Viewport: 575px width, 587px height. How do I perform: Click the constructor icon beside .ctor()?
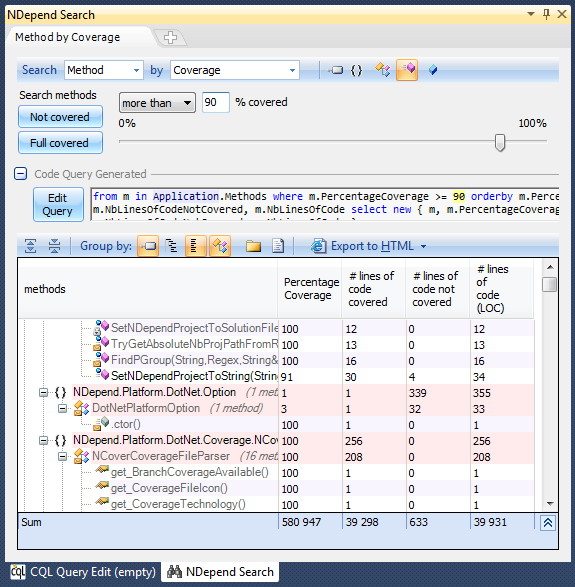coord(101,424)
